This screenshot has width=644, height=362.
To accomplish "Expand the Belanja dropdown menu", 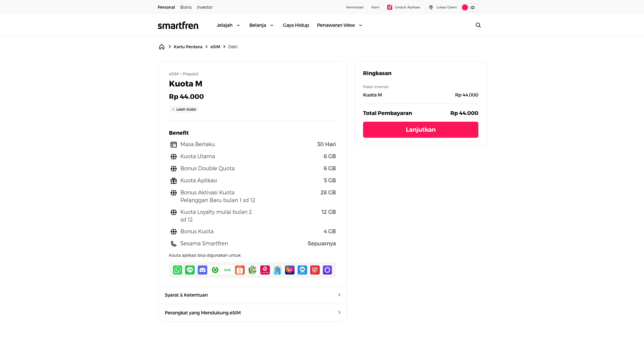I will click(x=261, y=25).
